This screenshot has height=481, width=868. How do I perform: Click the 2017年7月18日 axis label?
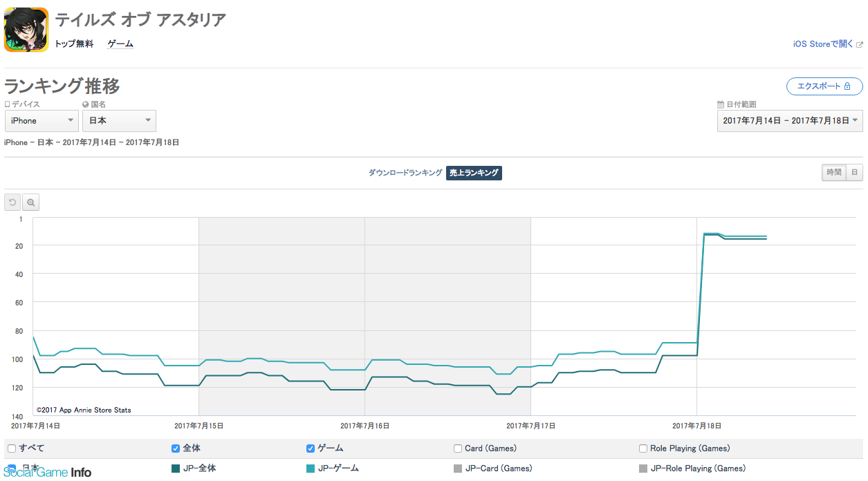pyautogui.click(x=696, y=426)
